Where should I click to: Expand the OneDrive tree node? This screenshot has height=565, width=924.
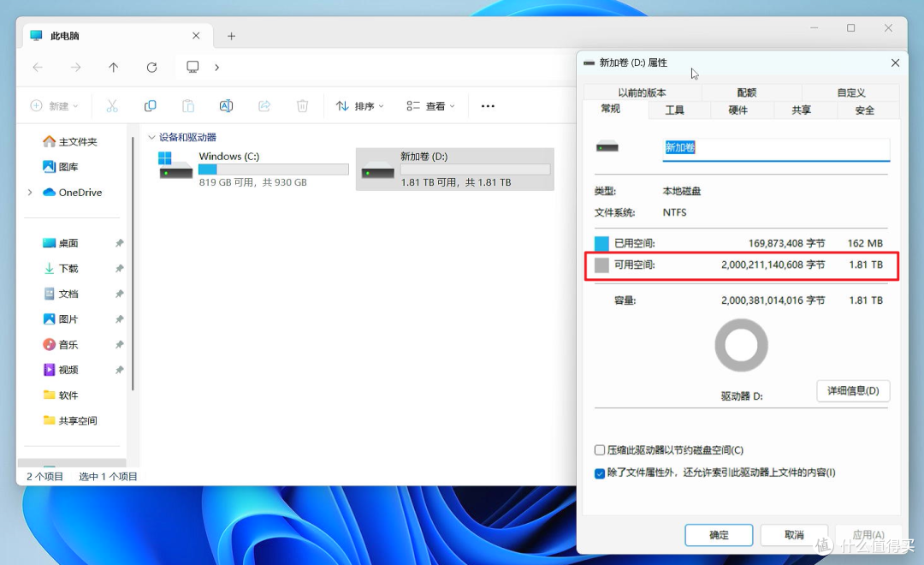click(x=30, y=193)
